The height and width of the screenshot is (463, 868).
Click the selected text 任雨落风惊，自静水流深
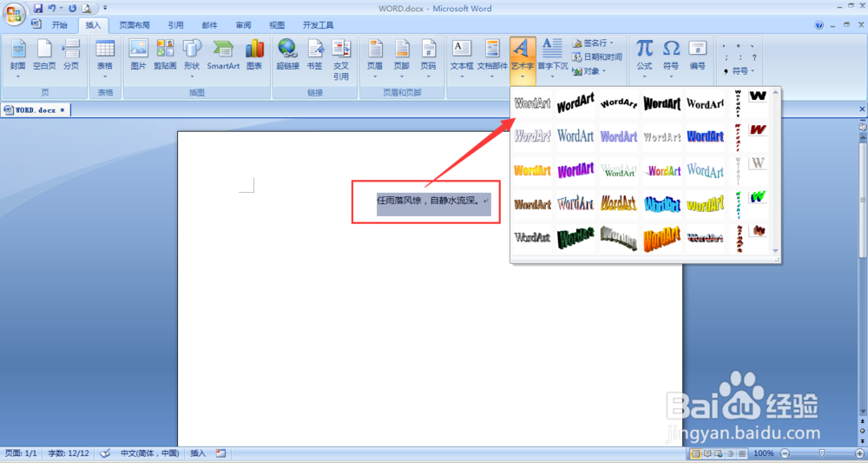428,201
